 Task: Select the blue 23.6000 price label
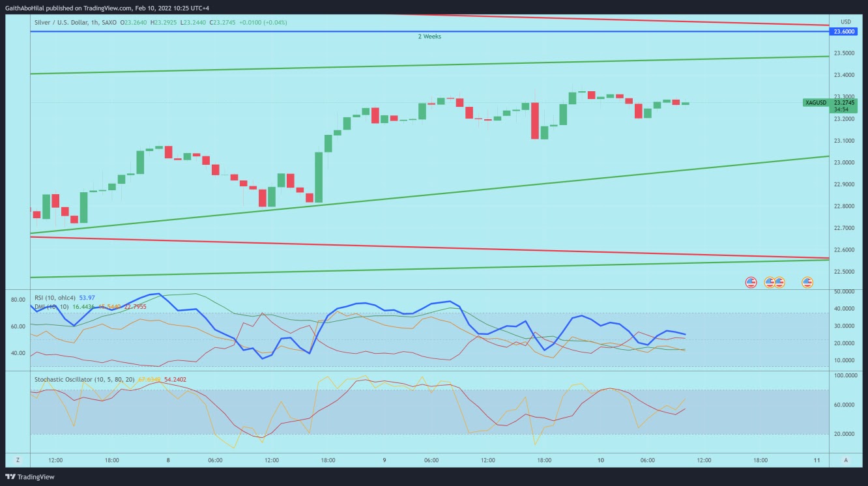tap(845, 31)
